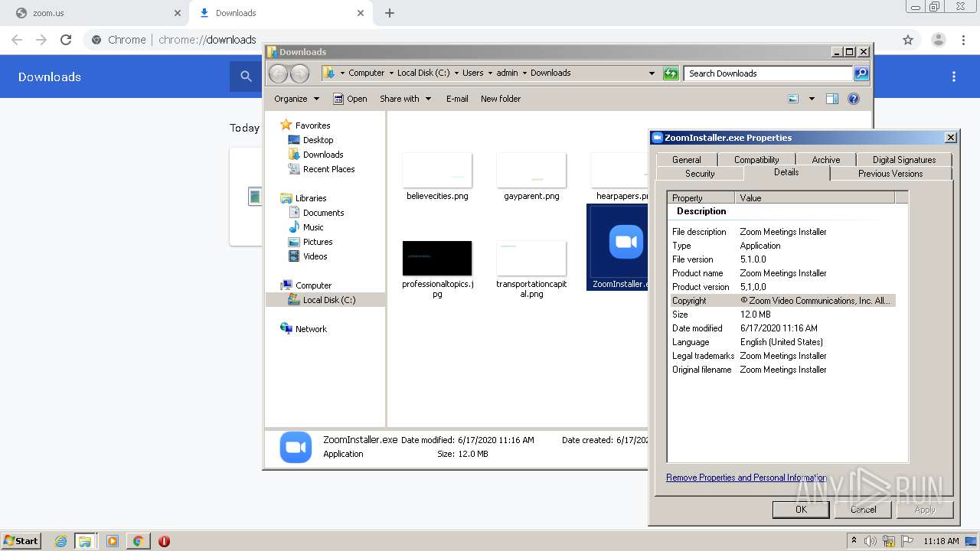This screenshot has width=980, height=551.
Task: Click Open in Explorer toolbar
Action: coord(350,99)
